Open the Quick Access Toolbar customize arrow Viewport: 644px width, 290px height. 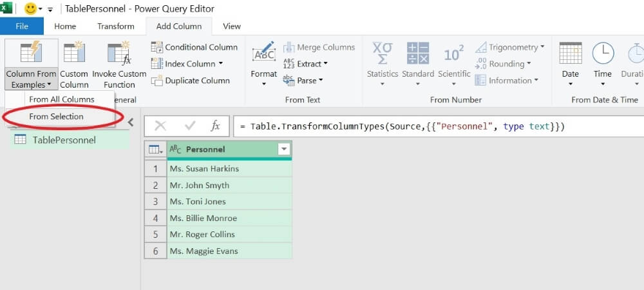(50, 10)
